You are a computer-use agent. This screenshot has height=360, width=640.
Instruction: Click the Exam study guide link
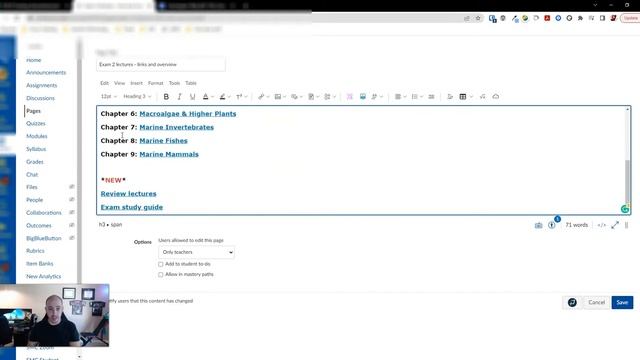pyautogui.click(x=132, y=207)
